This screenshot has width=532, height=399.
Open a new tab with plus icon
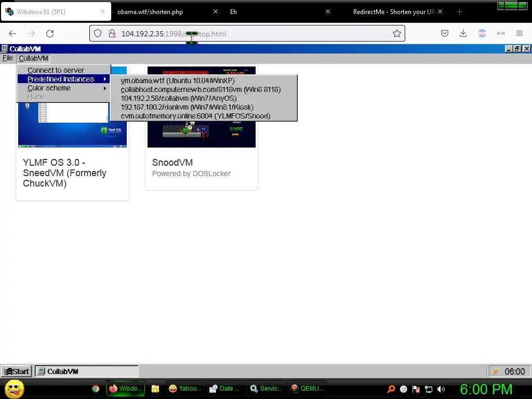click(459, 12)
